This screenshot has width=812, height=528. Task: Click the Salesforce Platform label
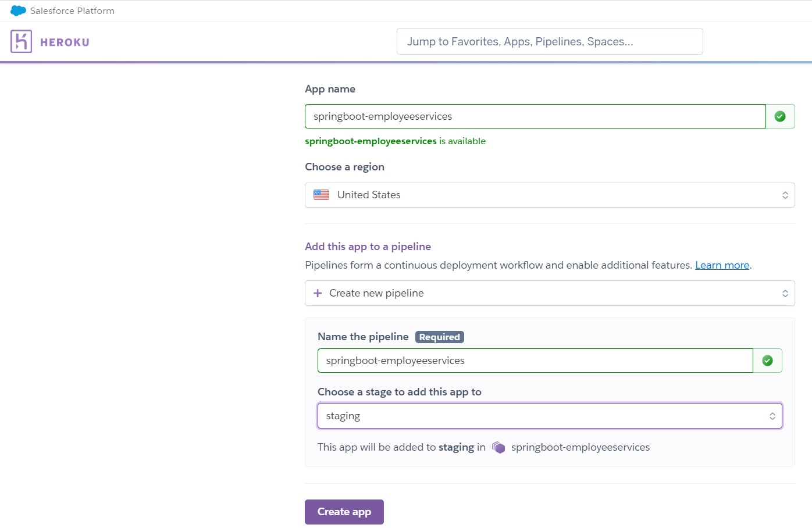(x=72, y=10)
